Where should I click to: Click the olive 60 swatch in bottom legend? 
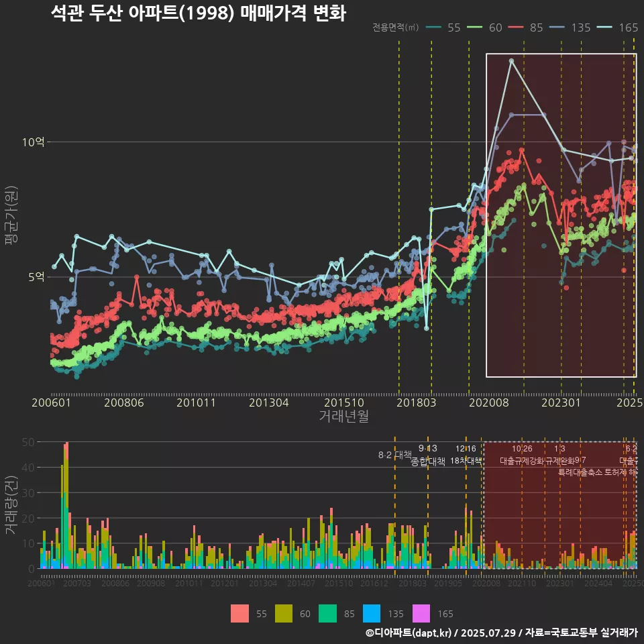(x=283, y=614)
